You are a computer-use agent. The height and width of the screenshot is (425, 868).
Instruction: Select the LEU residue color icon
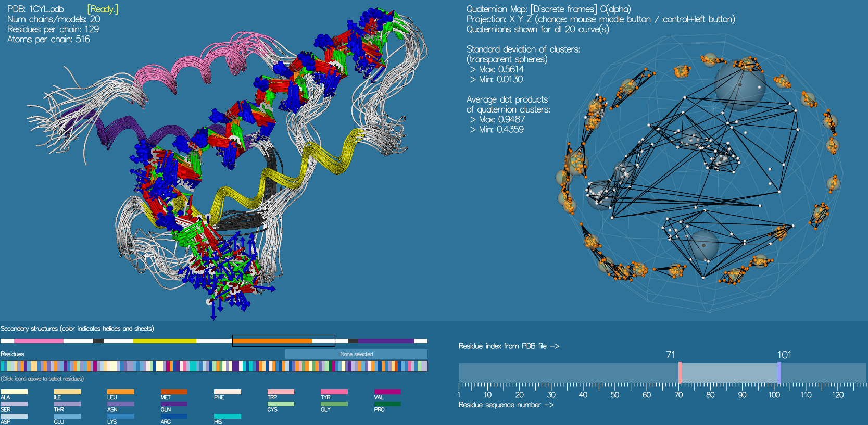120,392
